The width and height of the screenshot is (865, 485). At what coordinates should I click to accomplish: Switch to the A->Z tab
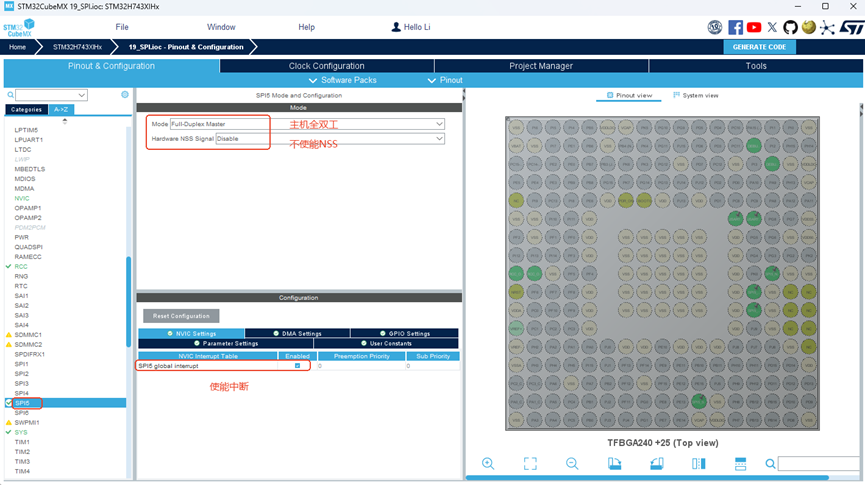[61, 109]
